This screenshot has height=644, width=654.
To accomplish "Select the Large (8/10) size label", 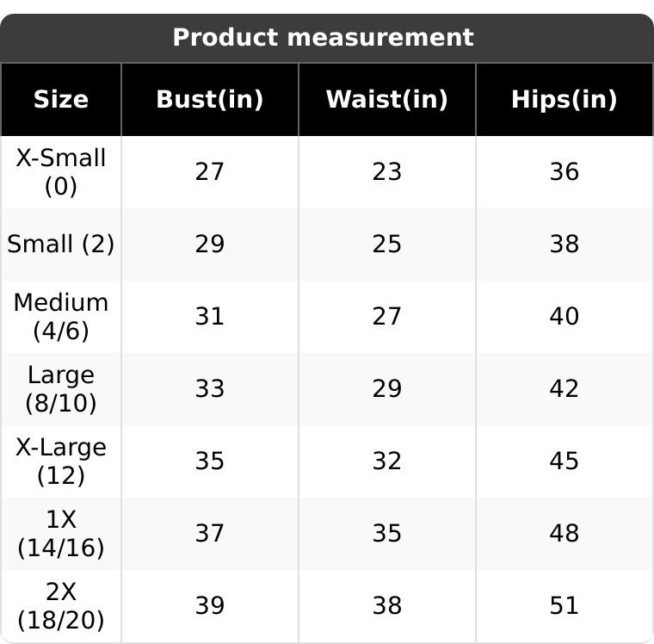I will coord(61,389).
